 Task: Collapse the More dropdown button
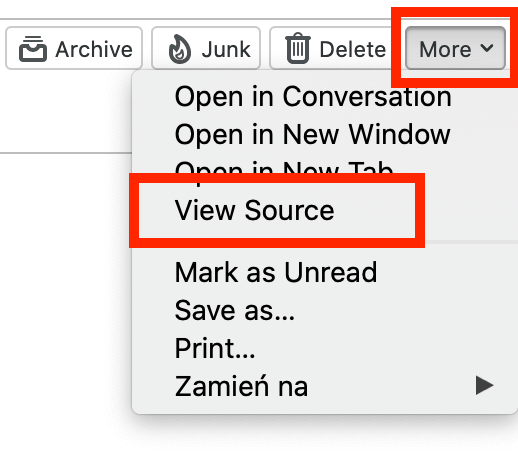click(455, 48)
